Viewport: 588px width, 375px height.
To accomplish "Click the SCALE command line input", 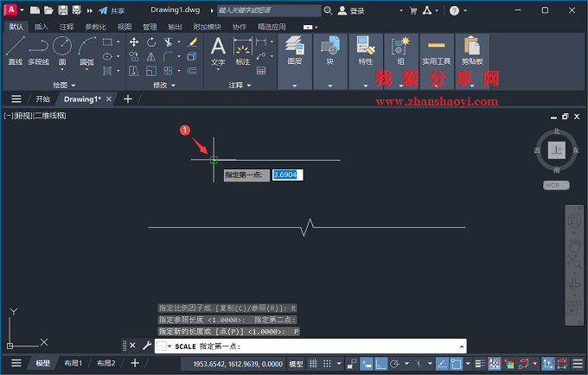I will (310, 346).
